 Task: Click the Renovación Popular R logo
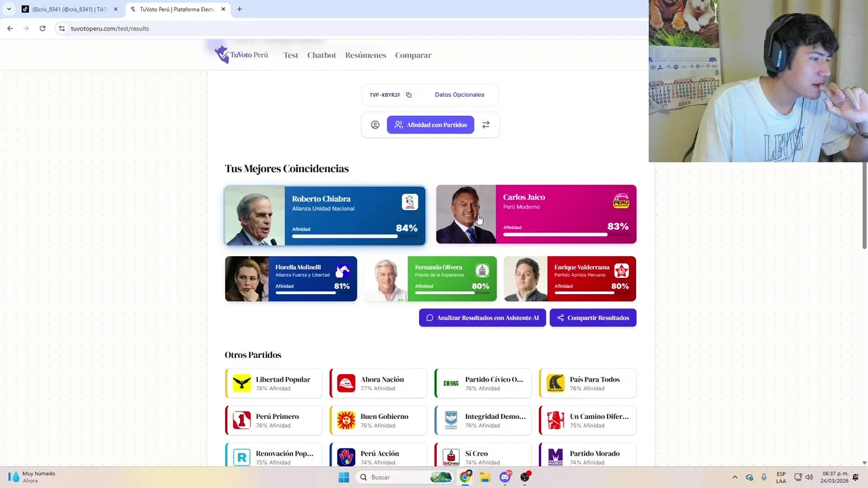241,457
